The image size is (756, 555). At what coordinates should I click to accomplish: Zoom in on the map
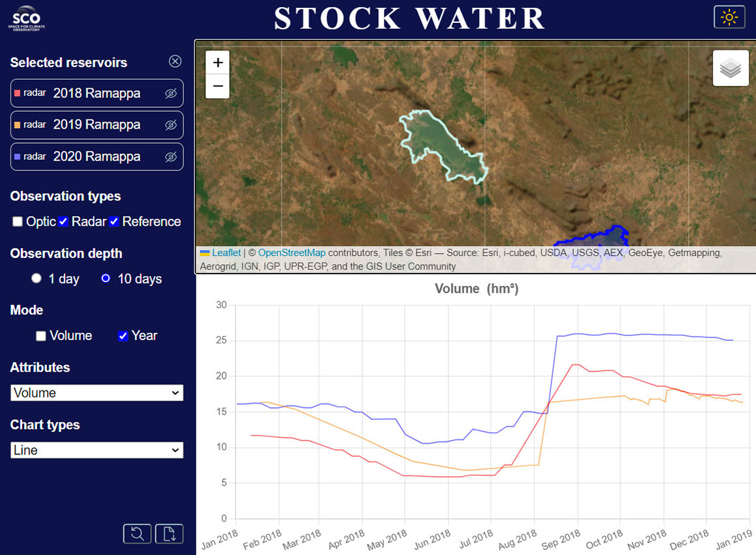[217, 63]
